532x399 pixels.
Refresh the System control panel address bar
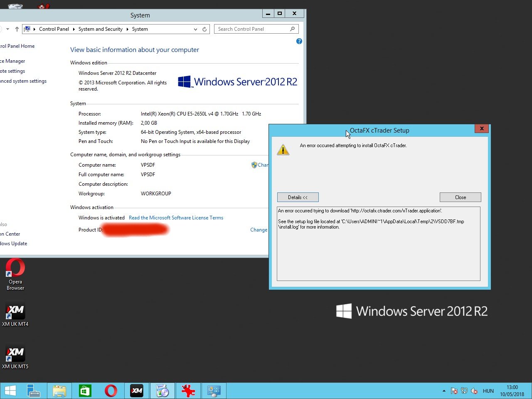click(x=204, y=29)
